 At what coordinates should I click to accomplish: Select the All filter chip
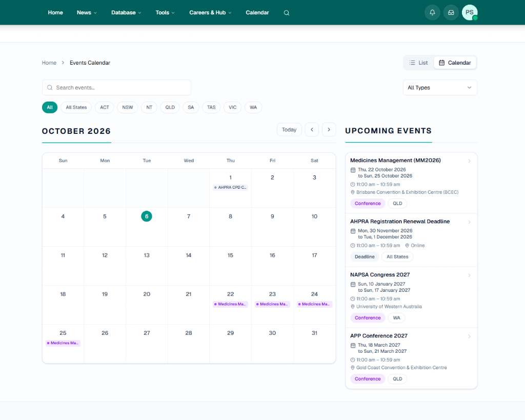click(x=50, y=108)
